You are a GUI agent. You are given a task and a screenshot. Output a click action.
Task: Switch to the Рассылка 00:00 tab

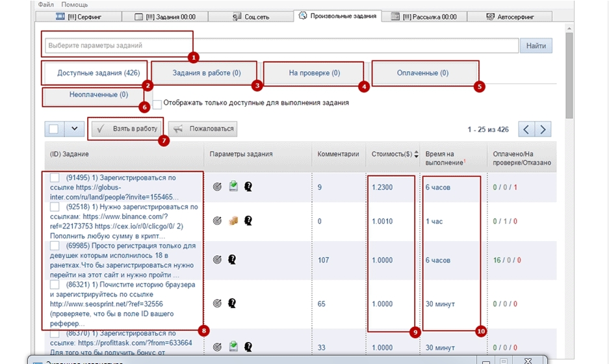[424, 17]
